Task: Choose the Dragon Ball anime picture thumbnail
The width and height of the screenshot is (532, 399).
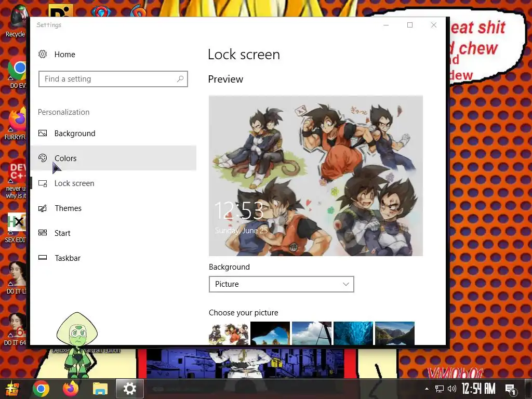Action: tap(229, 333)
